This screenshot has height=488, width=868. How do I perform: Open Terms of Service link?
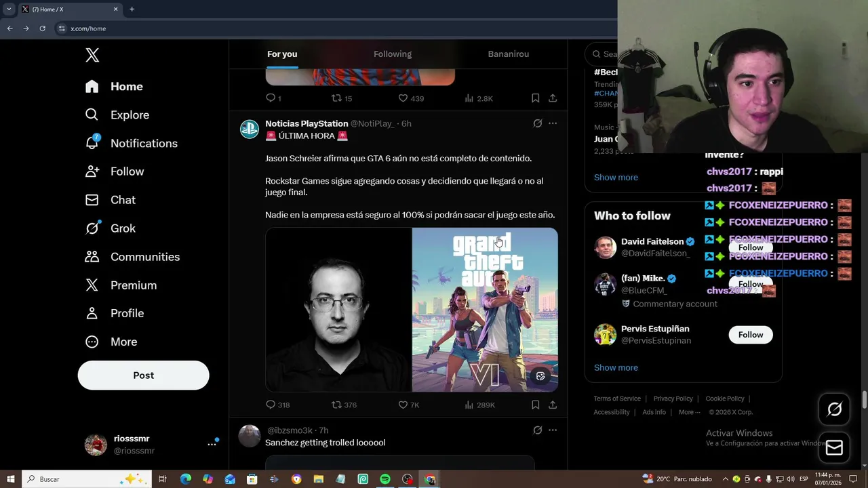point(617,399)
